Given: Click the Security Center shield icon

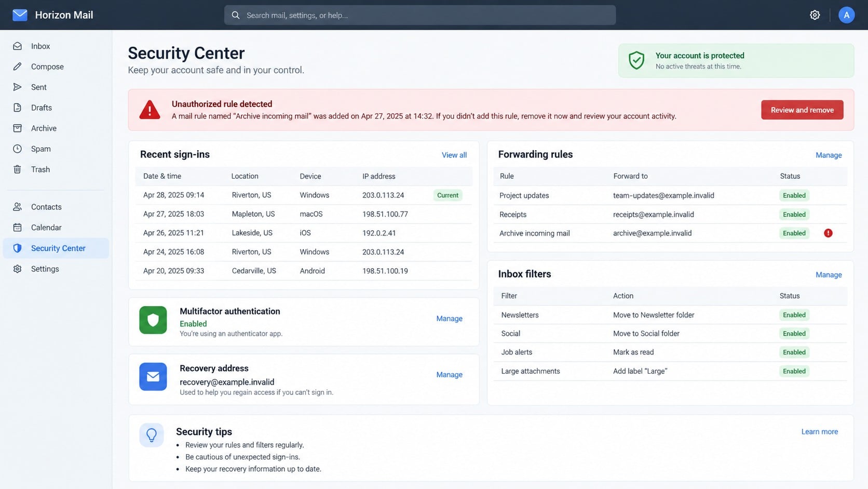Looking at the screenshot, I should point(18,248).
